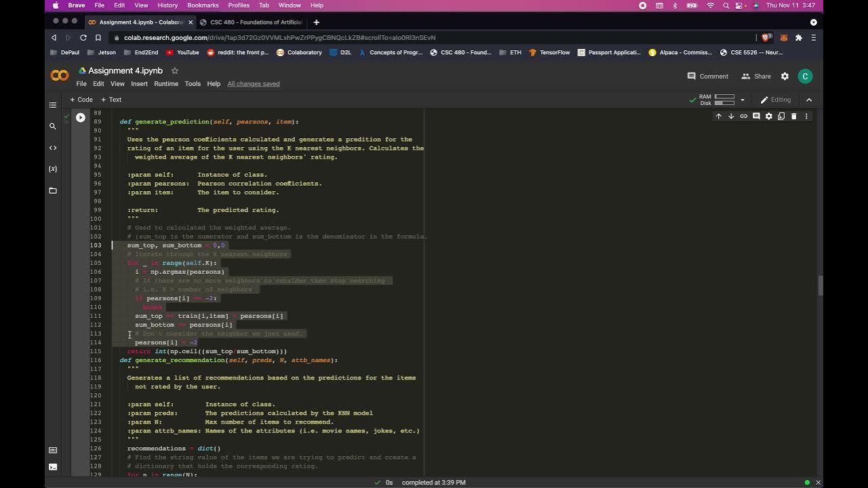The image size is (868, 488).
Task: Open the DePaul bookmarks folder
Action: pyautogui.click(x=64, y=52)
